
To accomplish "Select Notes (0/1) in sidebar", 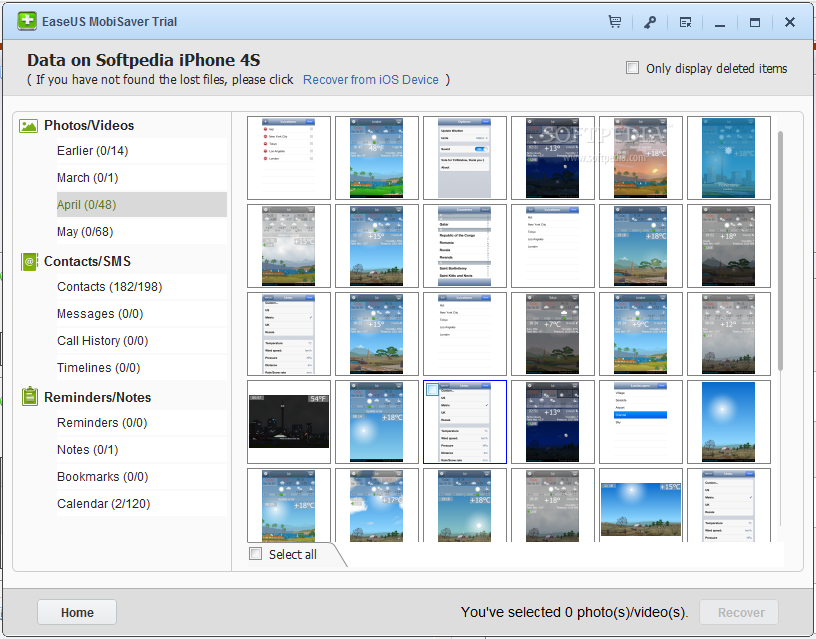I will click(x=87, y=450).
